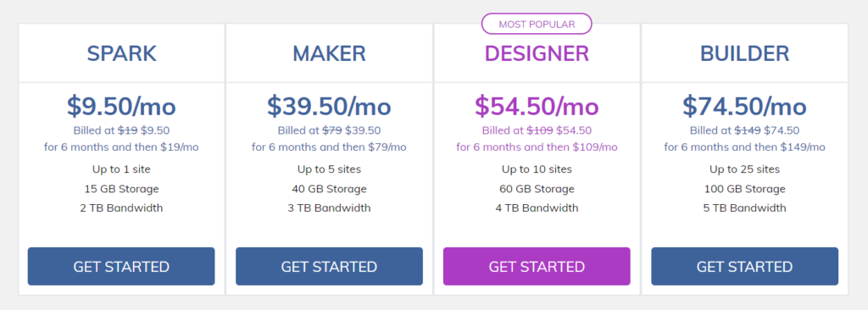Select the MAKER plan heading

[x=329, y=53]
